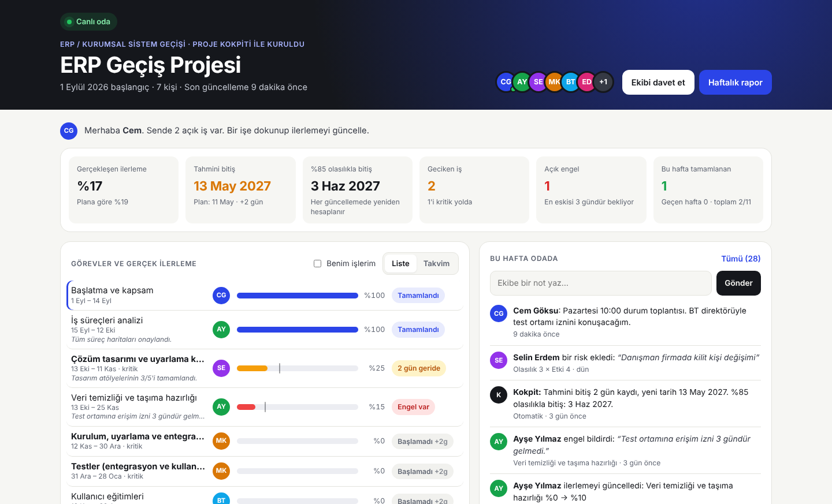Click the Canlı oda status badge
This screenshot has width=832, height=504.
[x=88, y=22]
